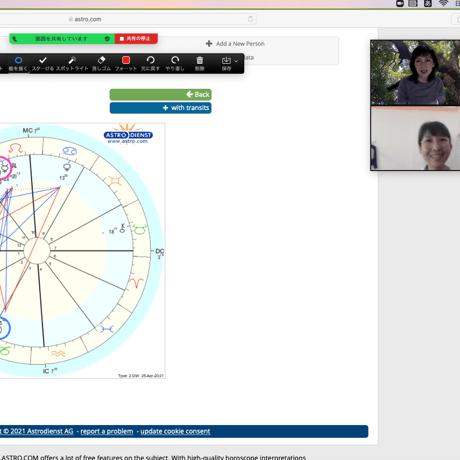
Task: Activate the spotlight annotation tool
Action: click(x=72, y=63)
